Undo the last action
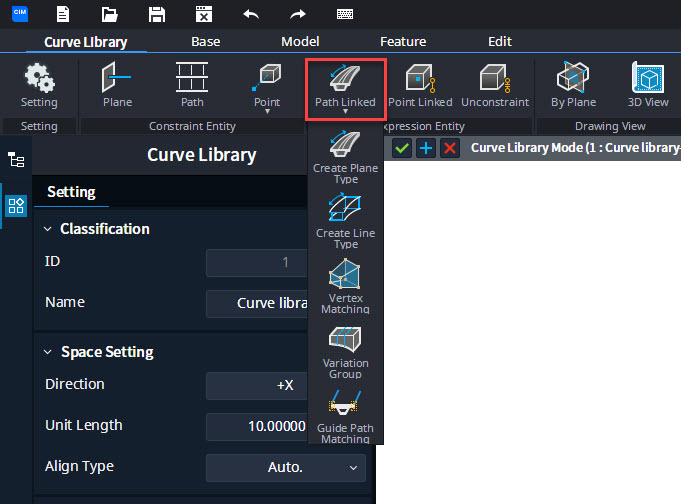The image size is (681, 504). [x=251, y=14]
